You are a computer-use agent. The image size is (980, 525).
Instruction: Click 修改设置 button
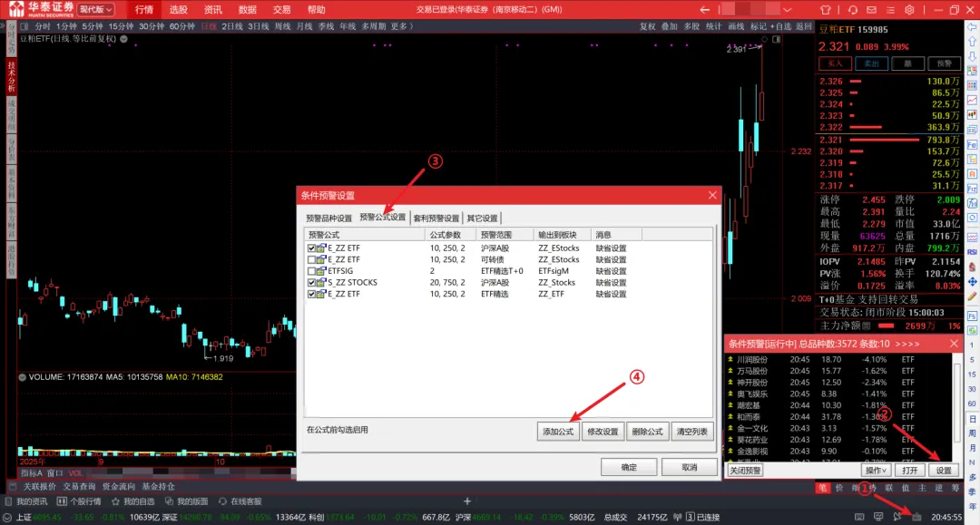coord(603,432)
